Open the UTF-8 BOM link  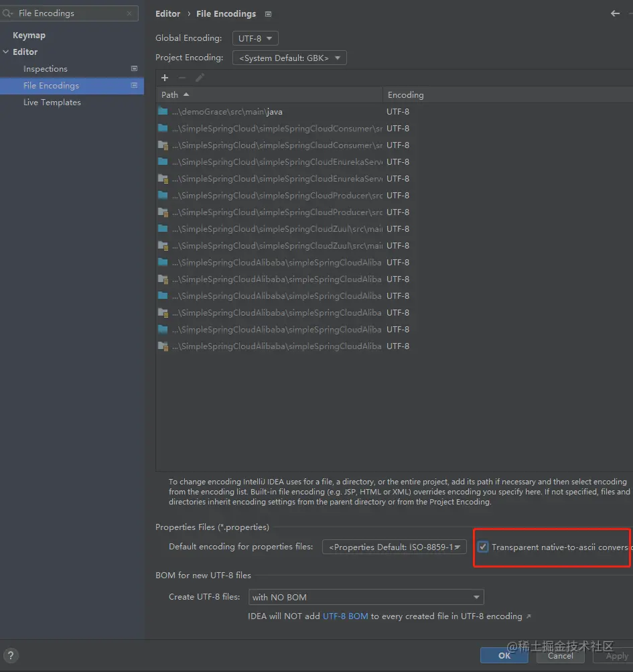[346, 616]
